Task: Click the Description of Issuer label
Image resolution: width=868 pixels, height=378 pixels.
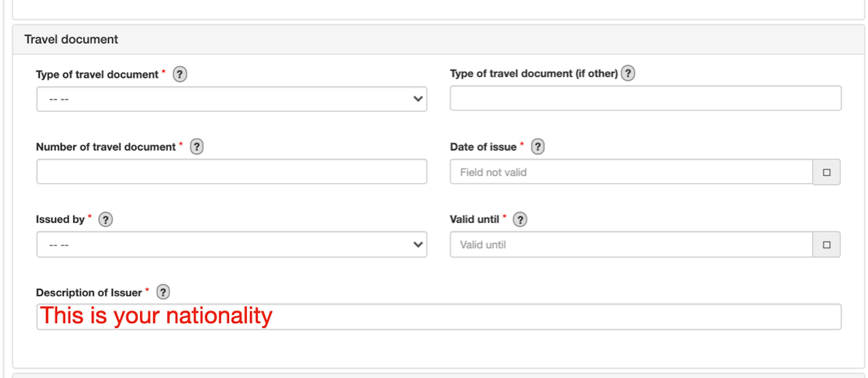Action: click(x=89, y=292)
